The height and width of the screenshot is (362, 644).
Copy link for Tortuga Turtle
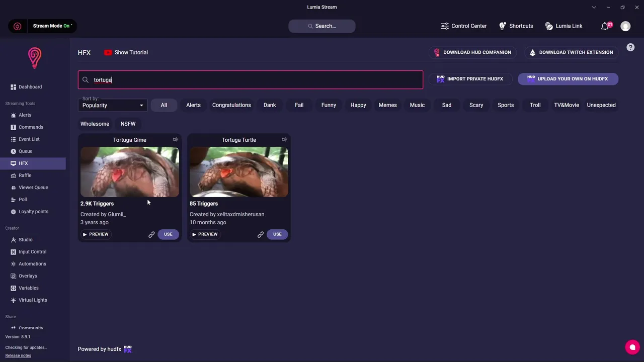tap(261, 234)
